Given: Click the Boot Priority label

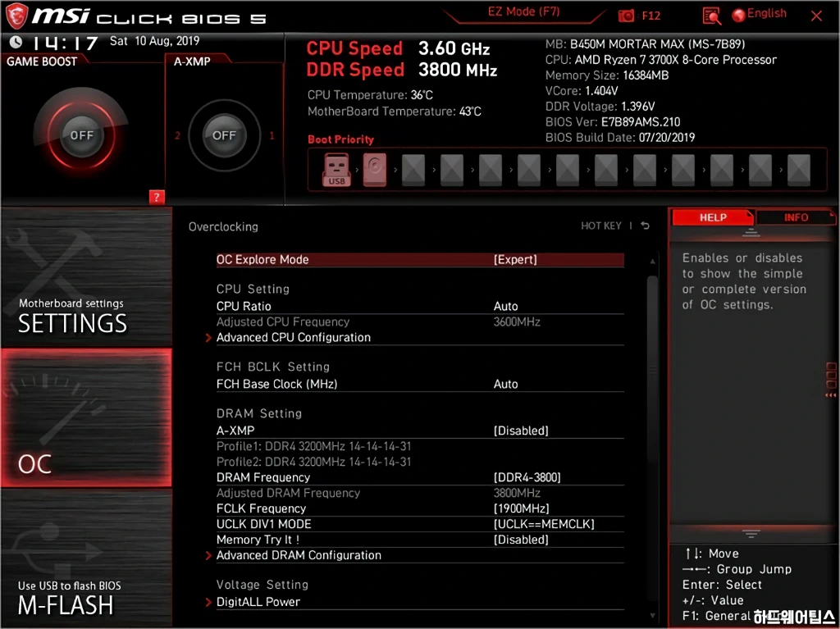Looking at the screenshot, I should [x=340, y=139].
